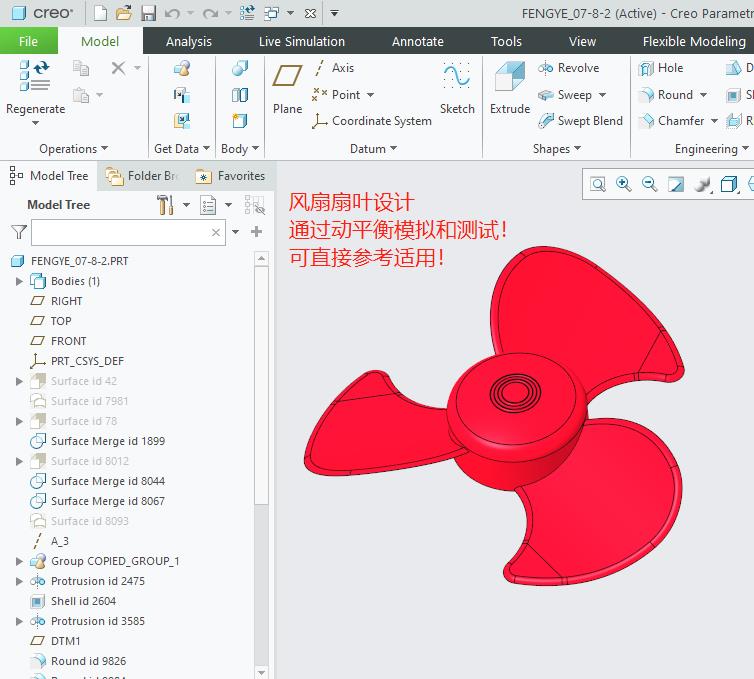Switch to the Tools tab
The width and height of the screenshot is (754, 679).
click(506, 41)
